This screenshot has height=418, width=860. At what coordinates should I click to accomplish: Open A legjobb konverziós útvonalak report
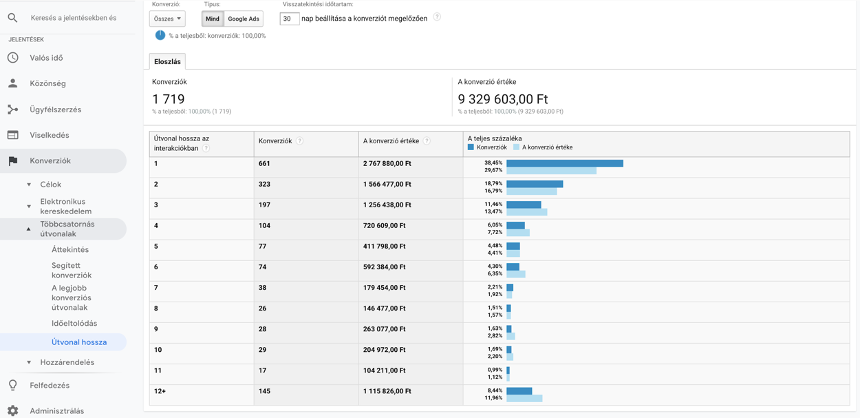click(70, 298)
